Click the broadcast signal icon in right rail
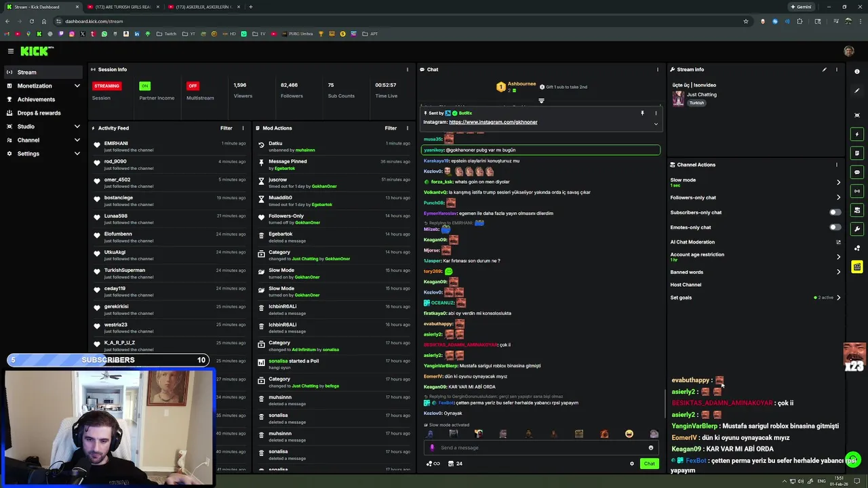The image size is (868, 488). tap(857, 191)
